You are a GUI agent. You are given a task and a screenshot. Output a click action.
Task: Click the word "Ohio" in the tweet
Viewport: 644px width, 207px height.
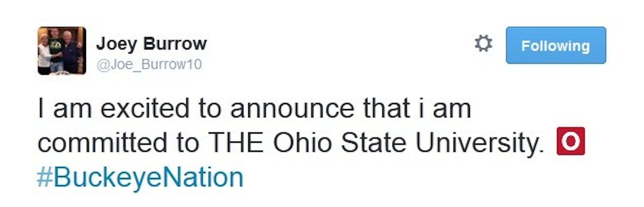[302, 142]
